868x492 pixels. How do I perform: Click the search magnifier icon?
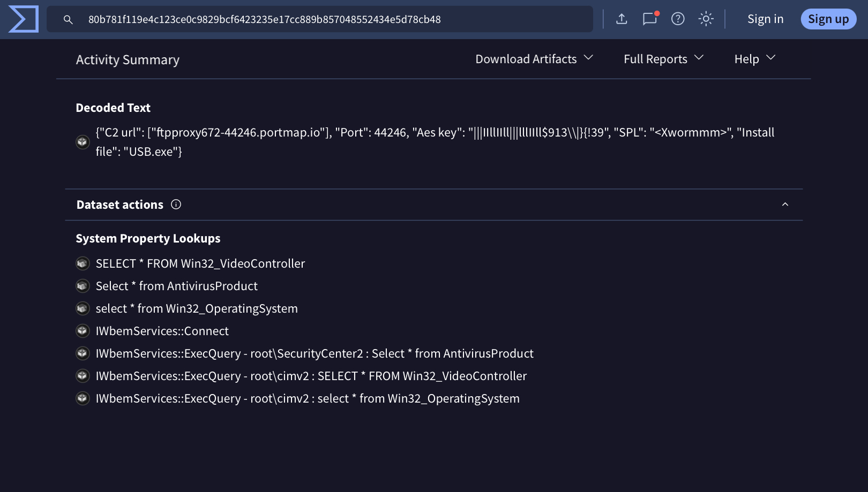pyautogui.click(x=68, y=20)
